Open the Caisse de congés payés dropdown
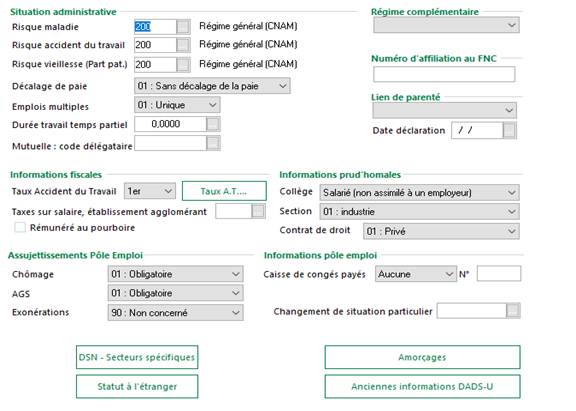 [416, 274]
